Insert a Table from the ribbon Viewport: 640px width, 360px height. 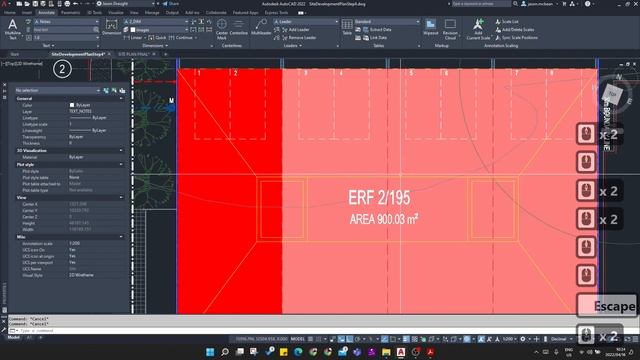(x=347, y=27)
